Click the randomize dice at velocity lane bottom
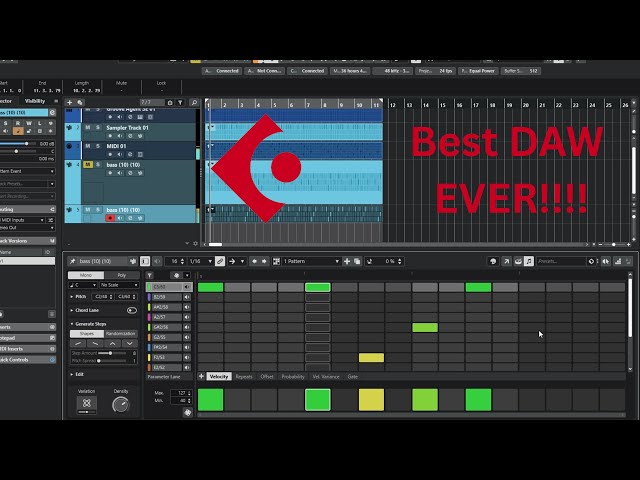Image resolution: width=640 pixels, height=480 pixels. [x=188, y=413]
